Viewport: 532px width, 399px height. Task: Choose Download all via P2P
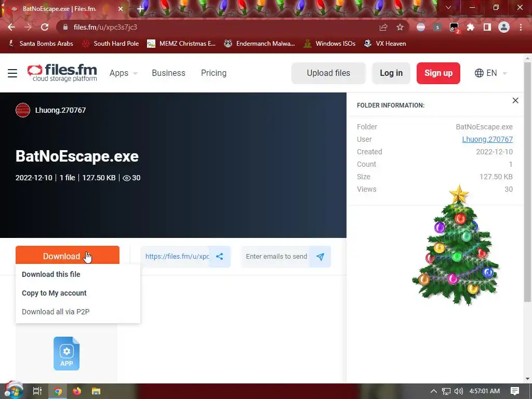tap(56, 312)
